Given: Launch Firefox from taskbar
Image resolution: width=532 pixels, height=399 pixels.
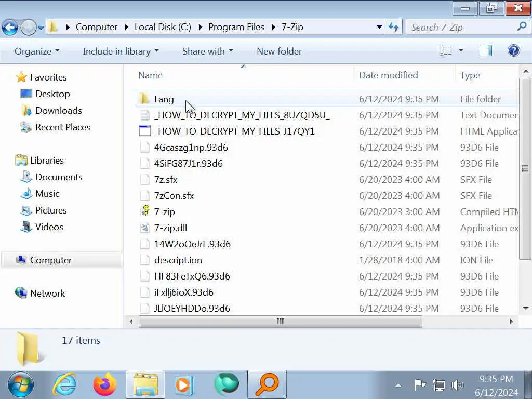Looking at the screenshot, I should point(104,385).
